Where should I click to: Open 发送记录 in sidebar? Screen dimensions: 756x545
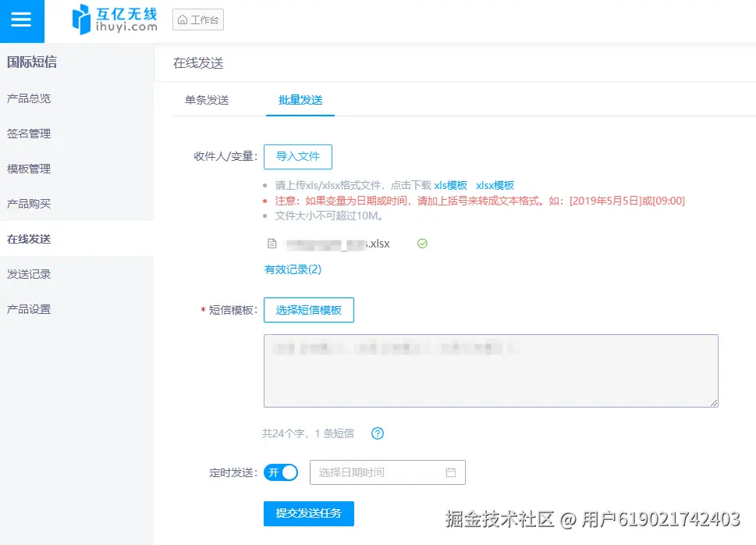pos(29,274)
